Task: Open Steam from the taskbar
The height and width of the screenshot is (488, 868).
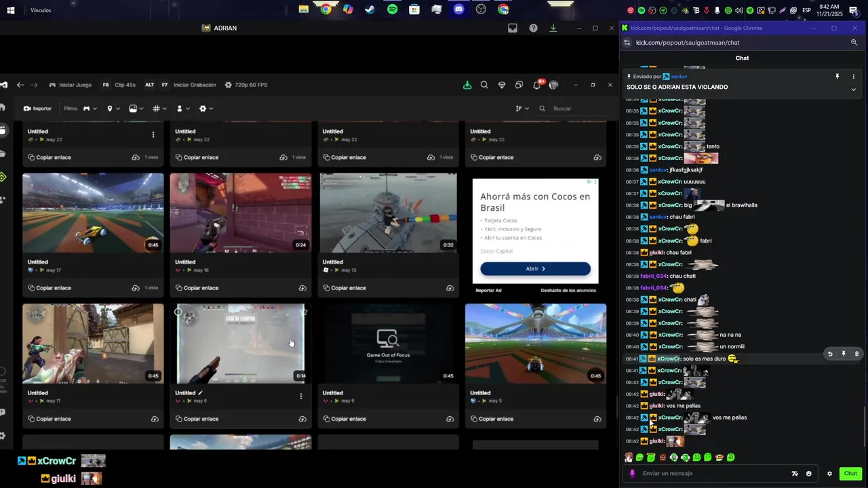Action: [x=370, y=9]
